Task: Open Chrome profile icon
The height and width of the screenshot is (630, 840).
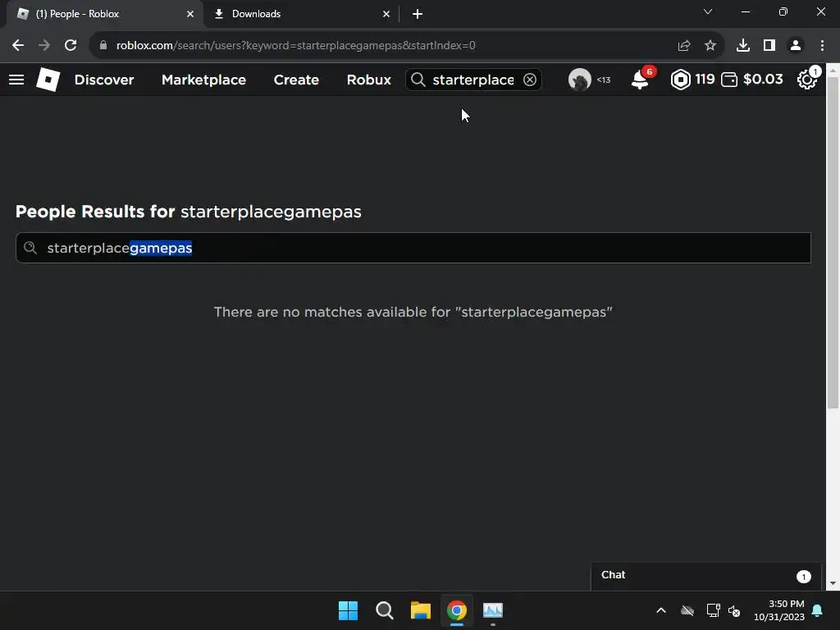Action: tap(796, 46)
